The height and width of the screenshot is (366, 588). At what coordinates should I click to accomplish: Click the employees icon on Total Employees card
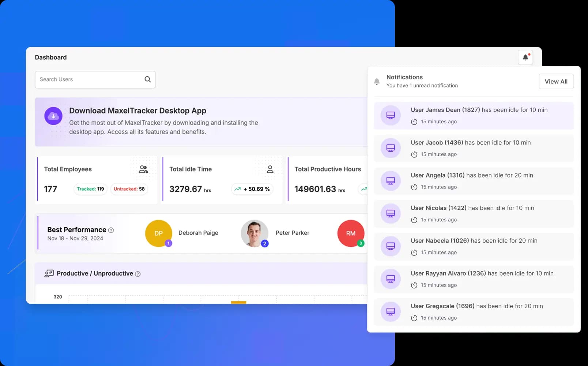pos(143,169)
